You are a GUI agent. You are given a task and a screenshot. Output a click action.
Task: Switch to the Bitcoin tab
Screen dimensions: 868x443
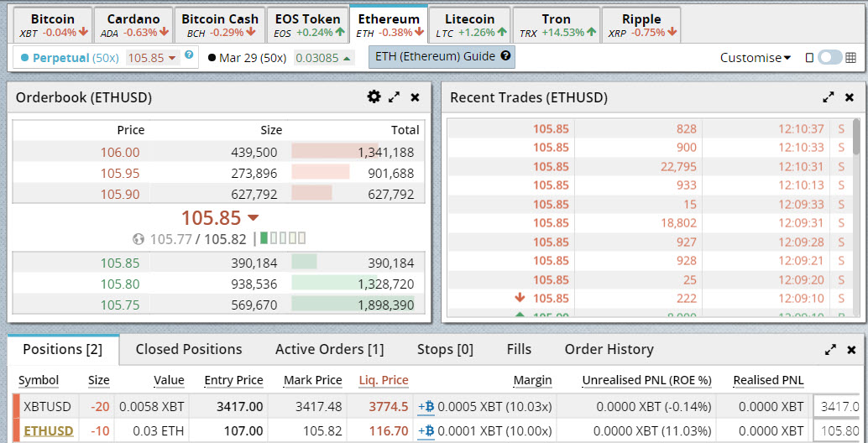53,25
